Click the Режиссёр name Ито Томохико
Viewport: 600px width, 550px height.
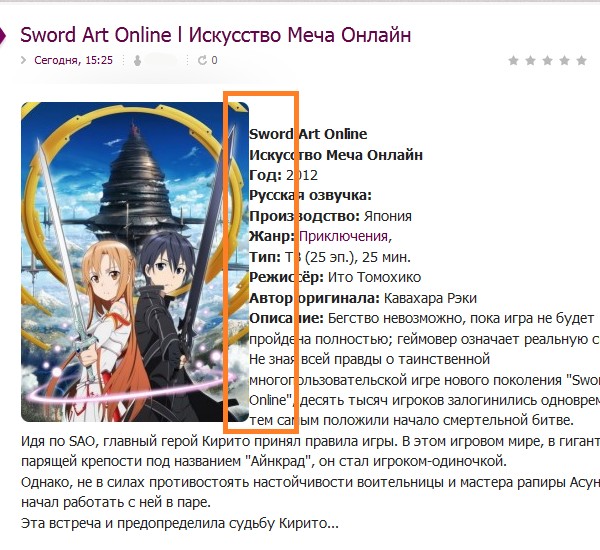(375, 277)
